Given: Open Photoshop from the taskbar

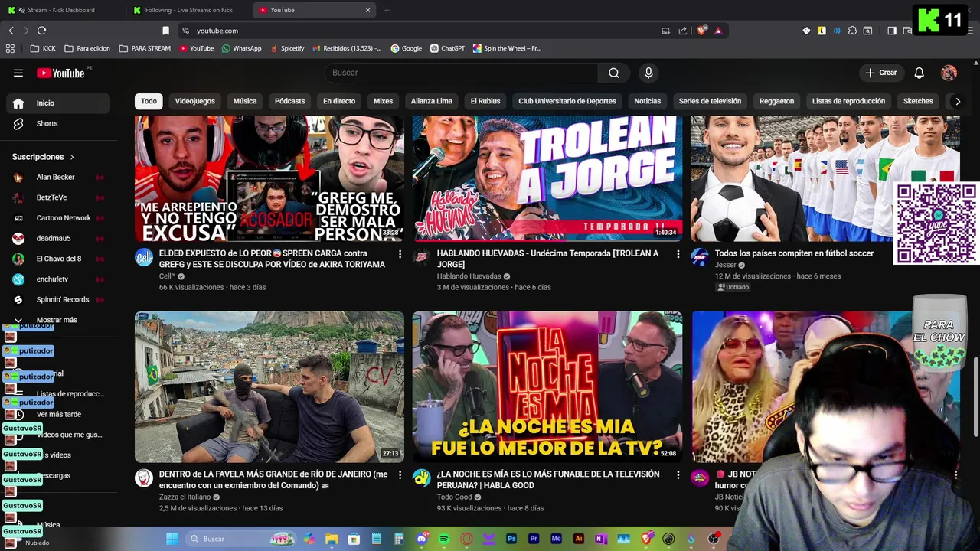Looking at the screenshot, I should click(511, 539).
